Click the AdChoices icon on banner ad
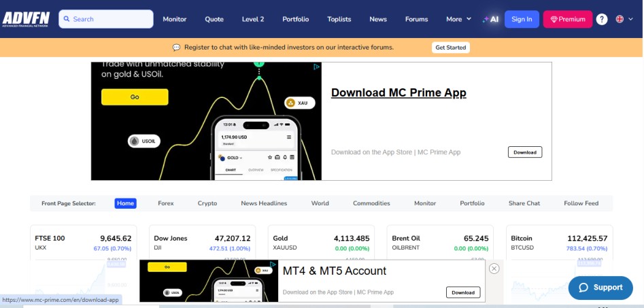Image resolution: width=644 pixels, height=308 pixels. 316,67
